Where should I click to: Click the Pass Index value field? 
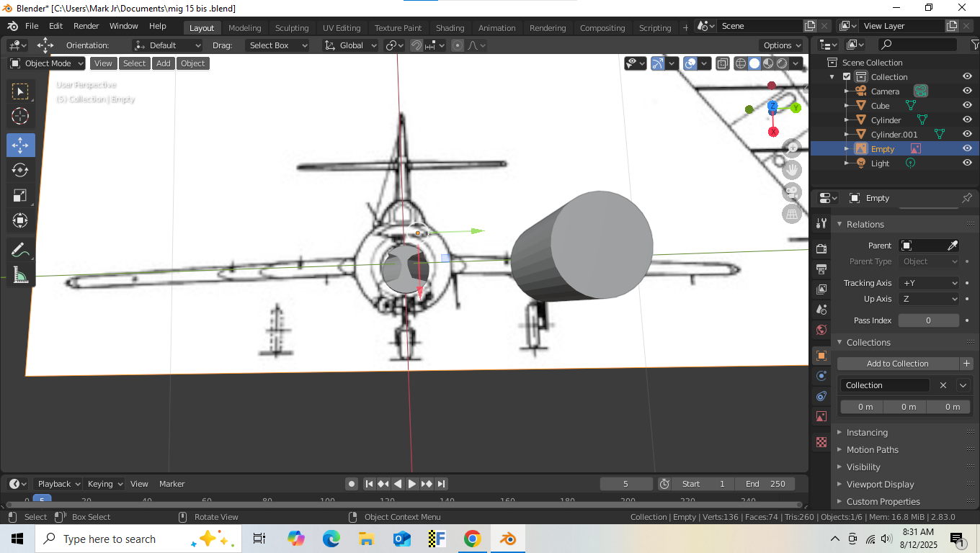click(x=928, y=320)
